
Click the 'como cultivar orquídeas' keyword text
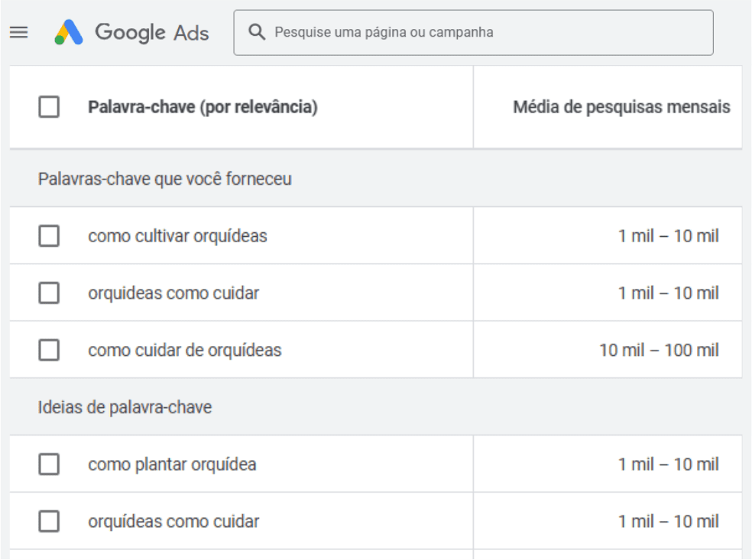coord(177,236)
